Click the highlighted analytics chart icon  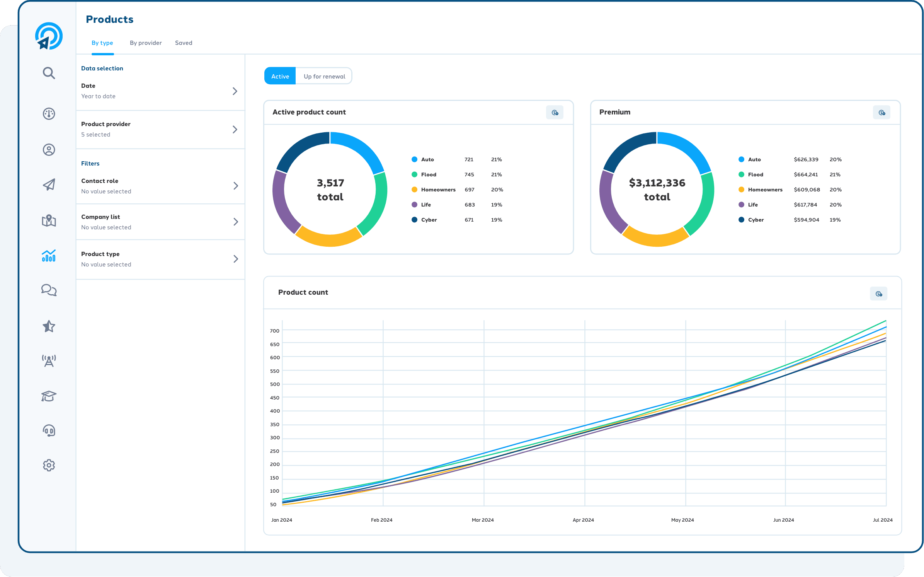[x=49, y=256]
